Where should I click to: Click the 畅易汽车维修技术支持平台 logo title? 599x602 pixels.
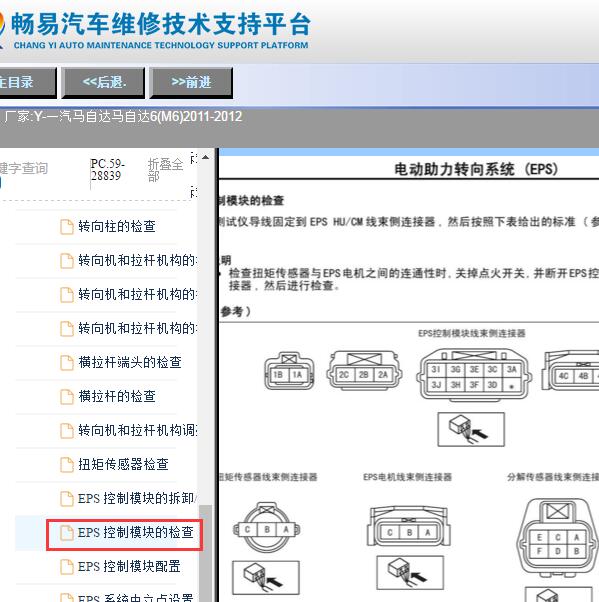(161, 24)
